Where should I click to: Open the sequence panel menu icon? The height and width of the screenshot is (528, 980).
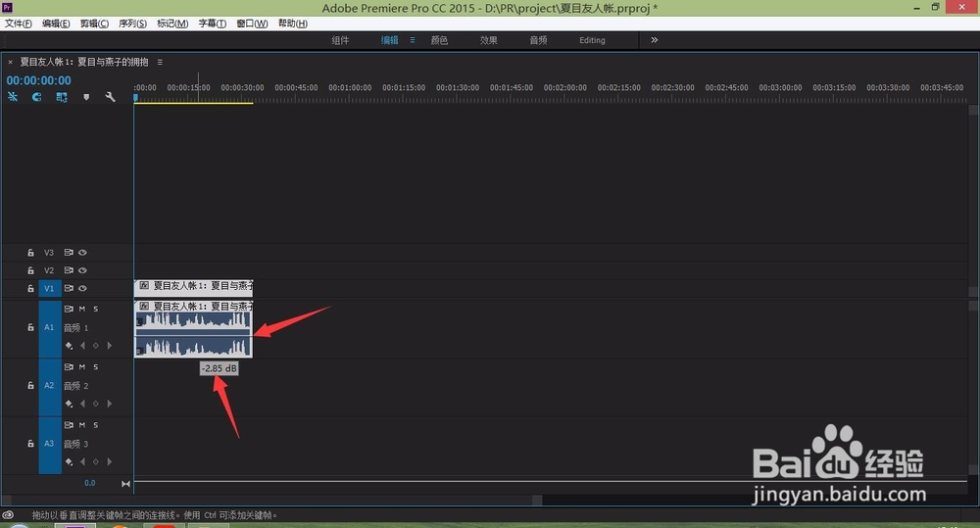(160, 62)
